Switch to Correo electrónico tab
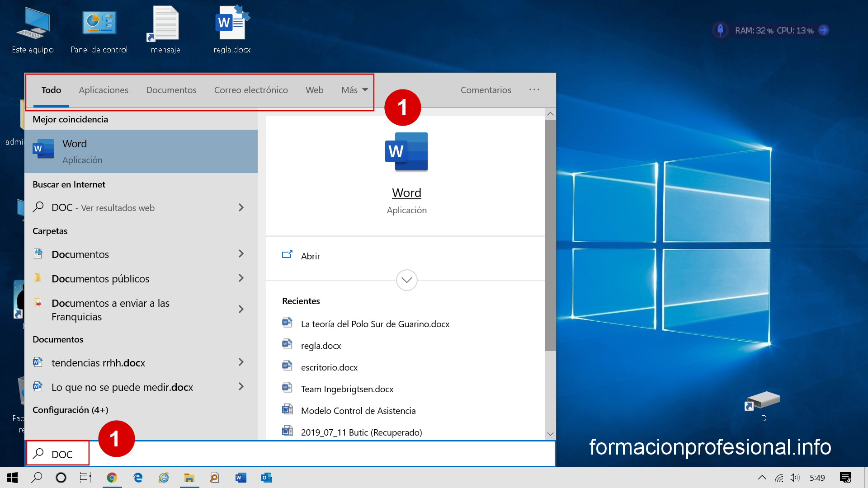 coord(251,90)
